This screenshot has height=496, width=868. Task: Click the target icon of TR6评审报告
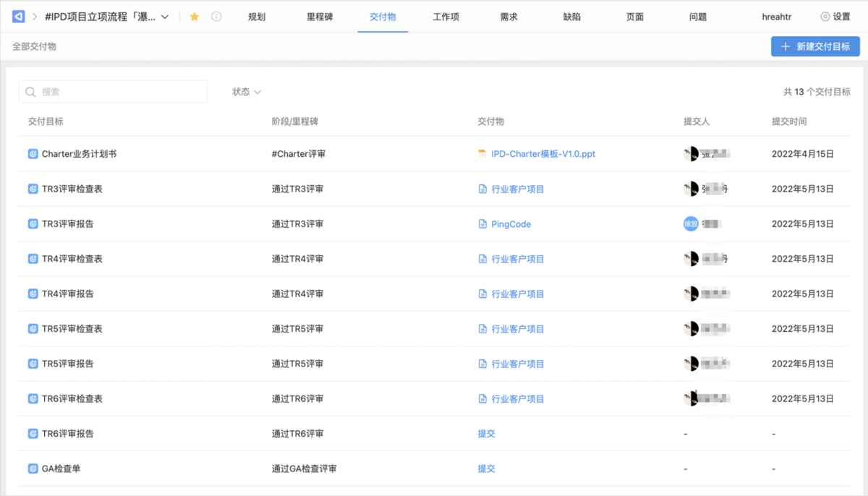point(33,434)
